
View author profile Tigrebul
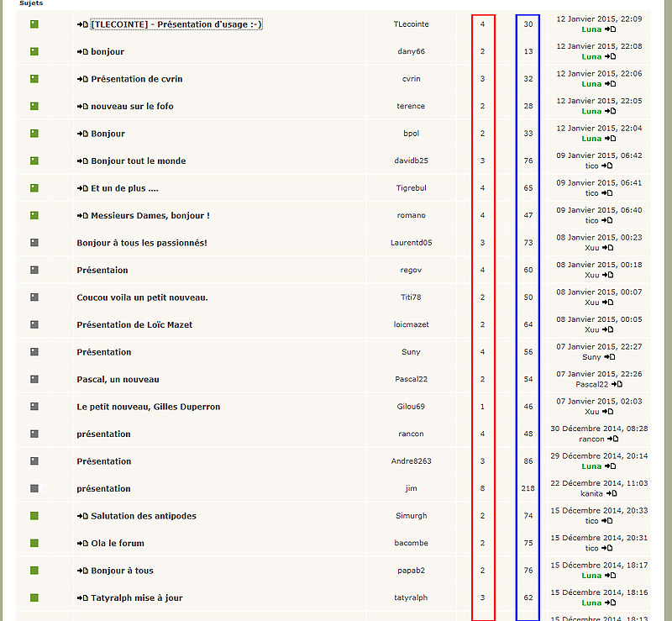point(411,188)
